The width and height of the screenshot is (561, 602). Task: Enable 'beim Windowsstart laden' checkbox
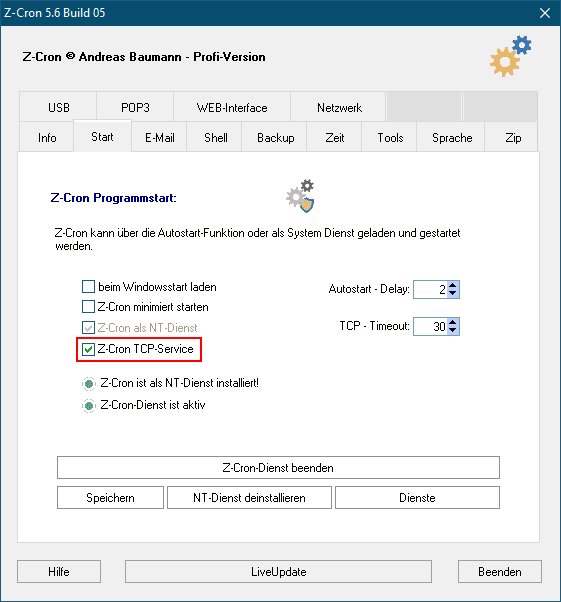click(x=88, y=286)
